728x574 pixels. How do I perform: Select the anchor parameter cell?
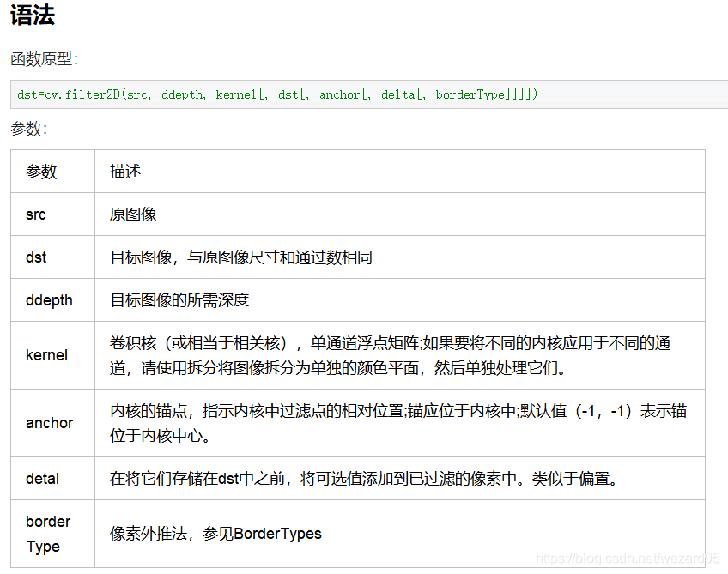tap(53, 423)
